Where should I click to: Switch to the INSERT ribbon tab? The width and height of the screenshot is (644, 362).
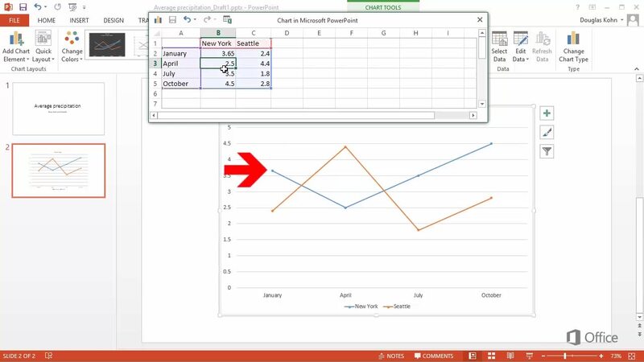pos(79,20)
